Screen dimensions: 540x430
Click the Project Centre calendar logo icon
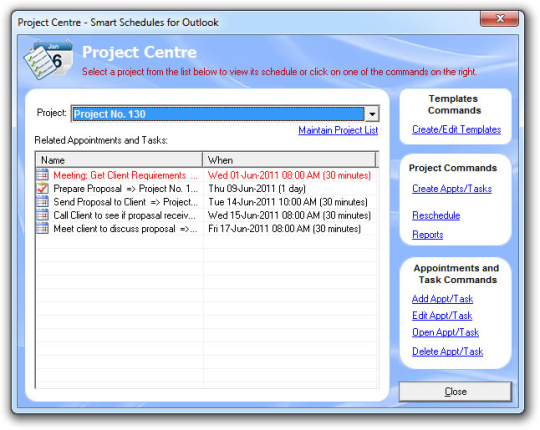point(49,59)
